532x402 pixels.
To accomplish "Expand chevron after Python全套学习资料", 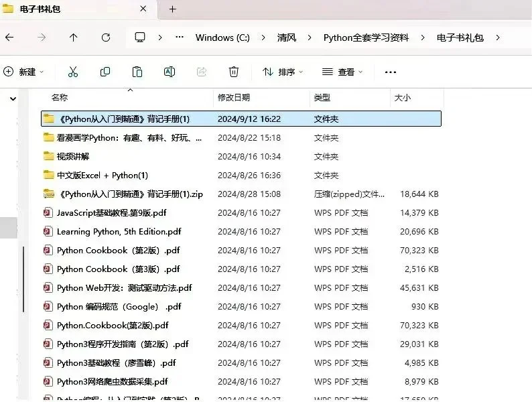I will [x=423, y=38].
